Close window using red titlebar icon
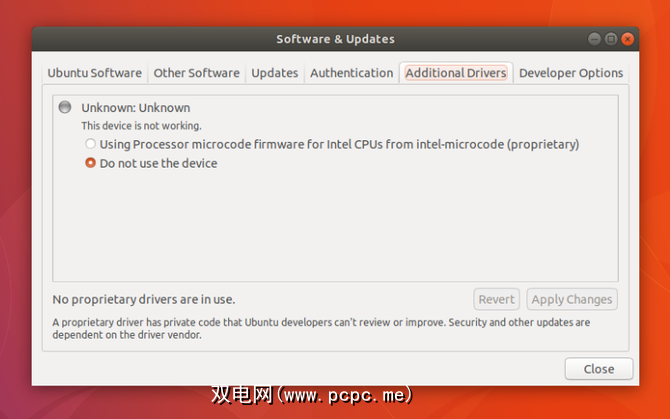The height and width of the screenshot is (419, 670). point(627,39)
